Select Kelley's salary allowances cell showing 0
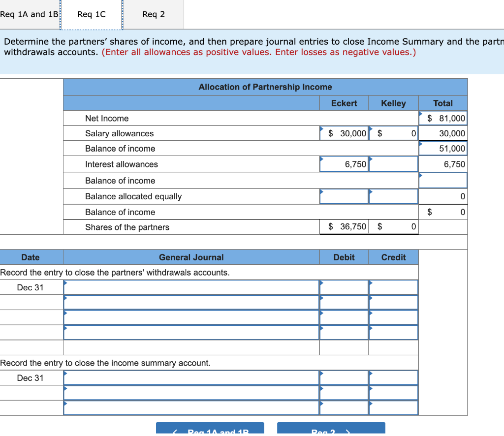The height and width of the screenshot is (436, 504). click(x=393, y=133)
